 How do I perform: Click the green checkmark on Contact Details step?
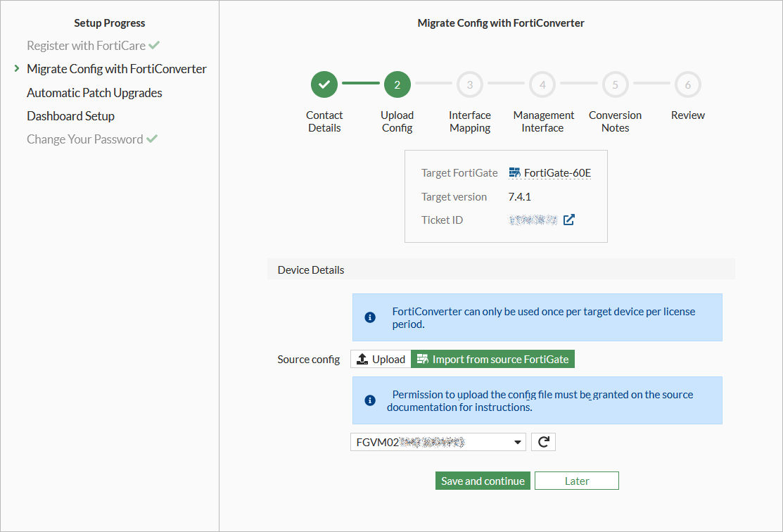pyautogui.click(x=324, y=84)
